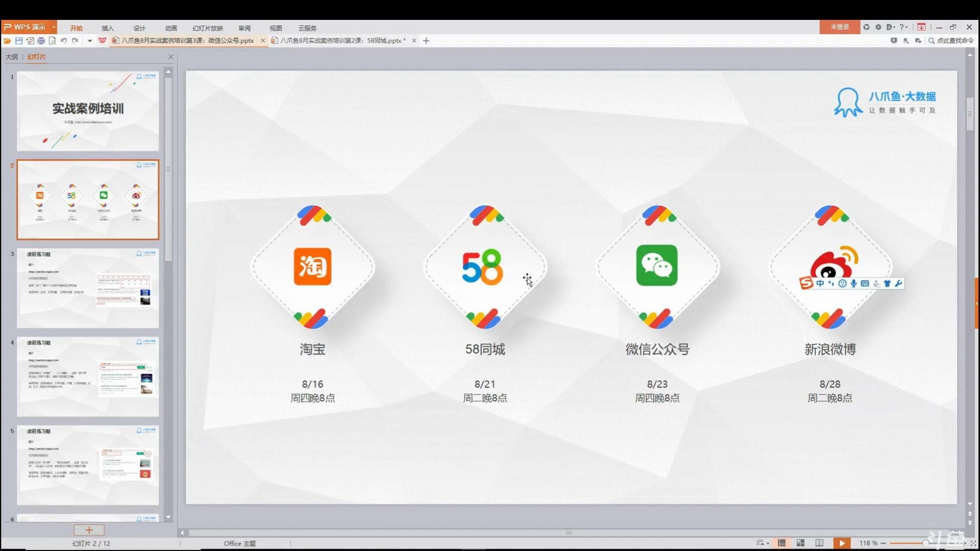Add a new document tab with plus
This screenshot has width=980, height=551.
click(x=426, y=41)
